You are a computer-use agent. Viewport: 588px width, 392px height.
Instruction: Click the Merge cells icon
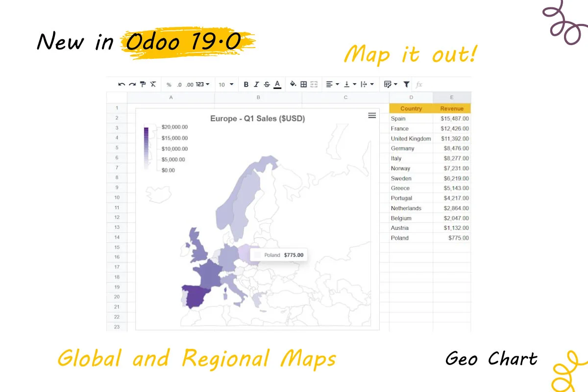point(314,84)
